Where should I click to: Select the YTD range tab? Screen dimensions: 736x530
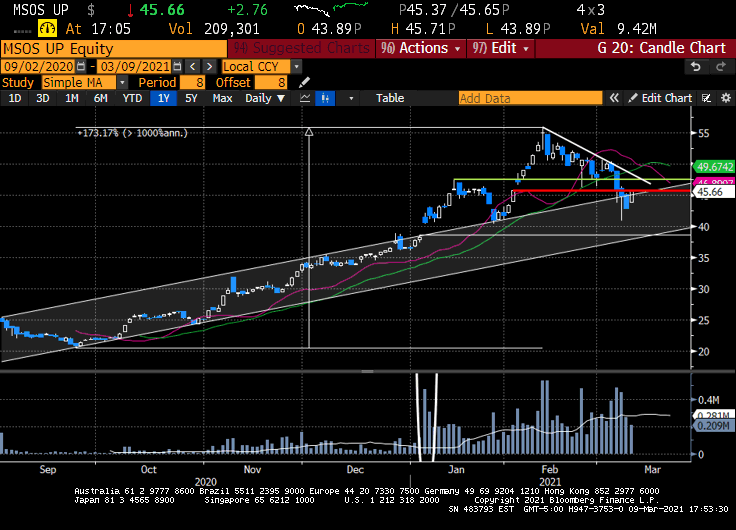pyautogui.click(x=132, y=98)
